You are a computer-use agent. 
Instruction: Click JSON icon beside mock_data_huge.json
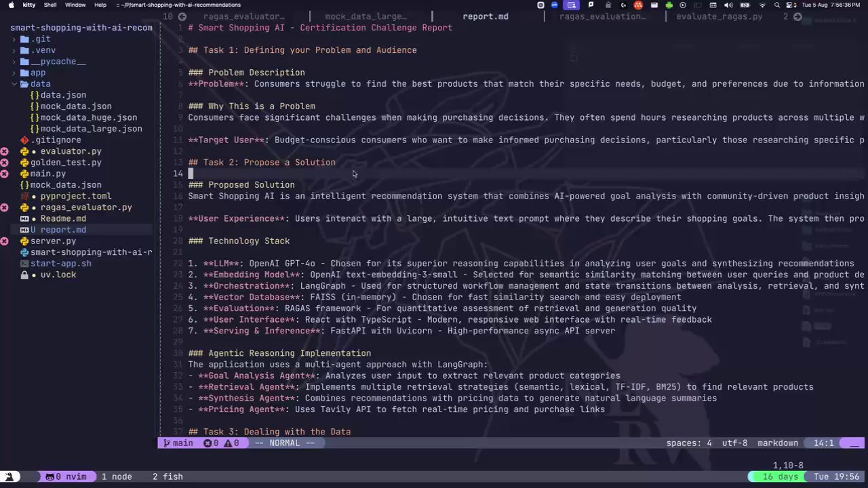tap(35, 118)
